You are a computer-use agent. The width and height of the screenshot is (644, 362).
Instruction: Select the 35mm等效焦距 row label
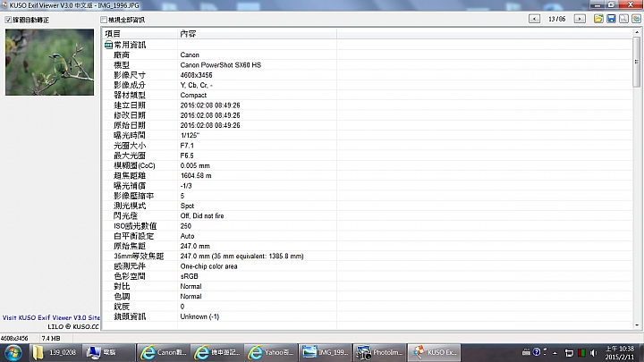[x=139, y=257]
